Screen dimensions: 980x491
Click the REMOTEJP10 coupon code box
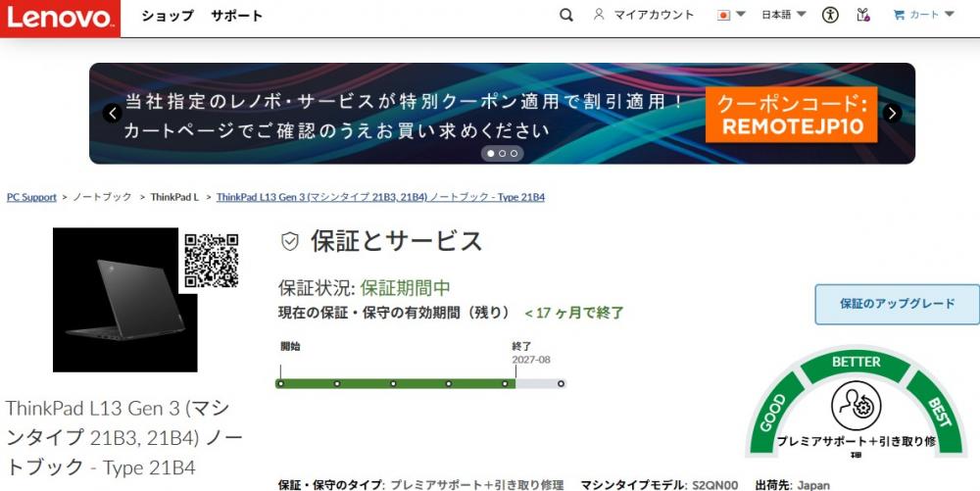click(x=792, y=115)
